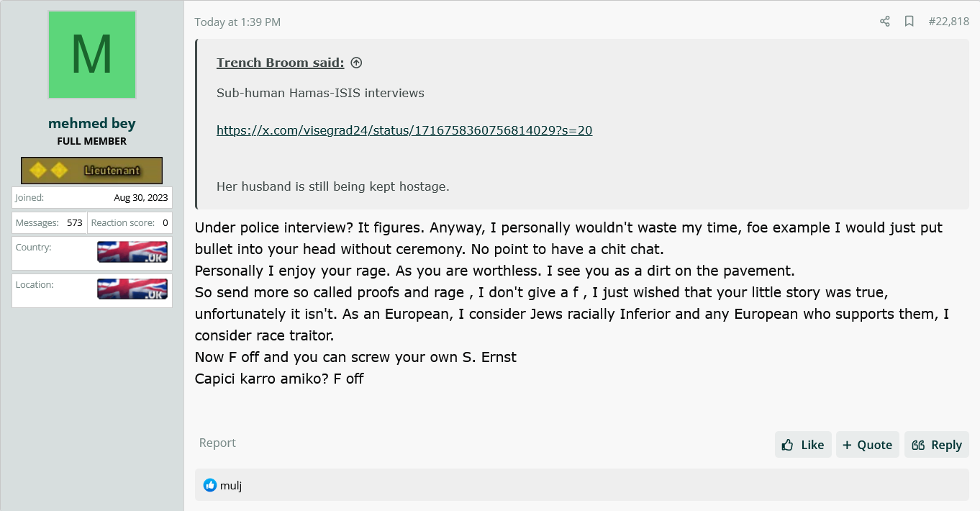Add post to multi-quote with Quote button
980x511 pixels.
868,445
